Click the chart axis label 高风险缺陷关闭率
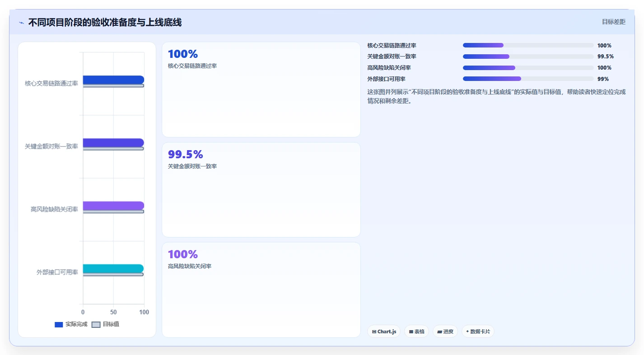 [54, 209]
